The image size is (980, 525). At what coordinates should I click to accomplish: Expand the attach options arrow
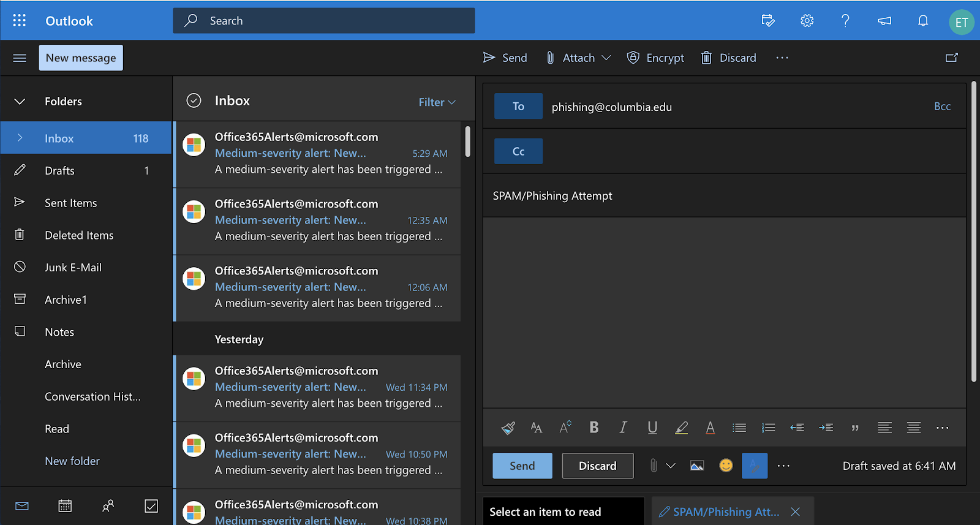pos(671,466)
